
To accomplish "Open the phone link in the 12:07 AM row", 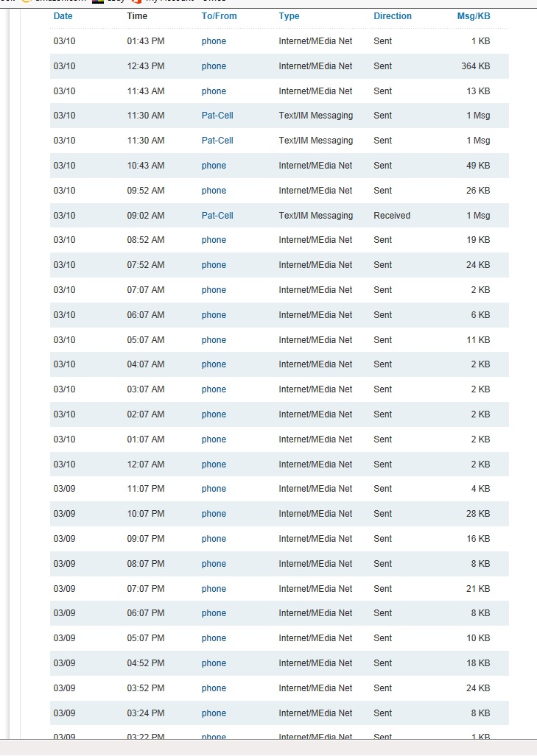I will click(214, 464).
